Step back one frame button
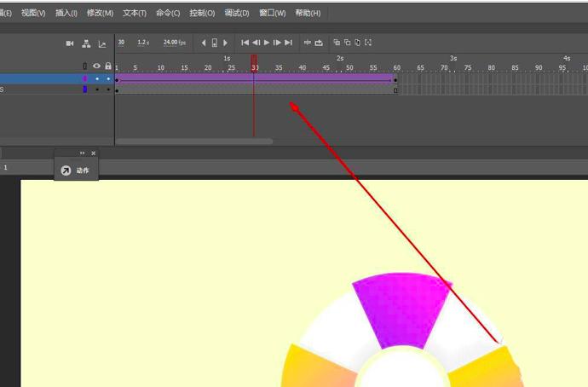This screenshot has height=387, width=588. point(257,43)
